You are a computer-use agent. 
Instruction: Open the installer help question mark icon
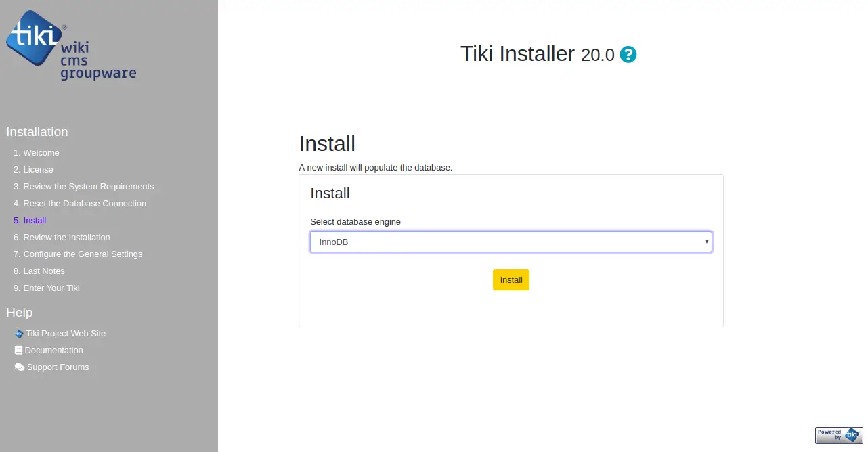click(x=628, y=55)
